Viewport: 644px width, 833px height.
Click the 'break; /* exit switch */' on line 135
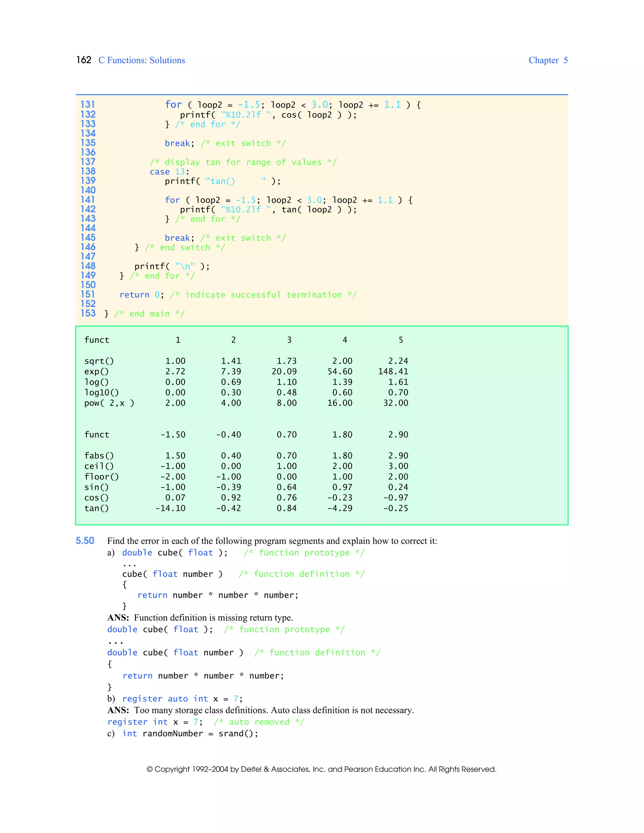(x=225, y=143)
